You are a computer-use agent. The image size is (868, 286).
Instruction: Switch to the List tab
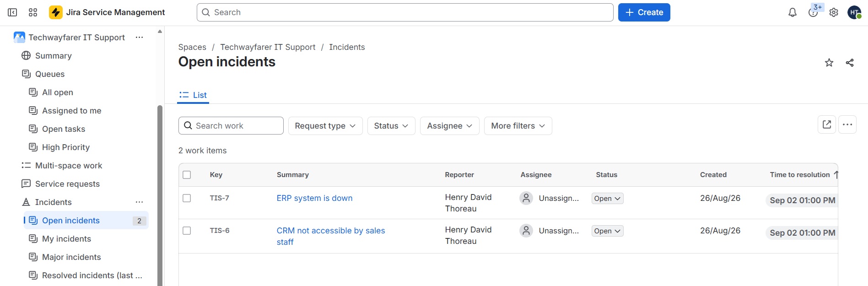point(193,95)
